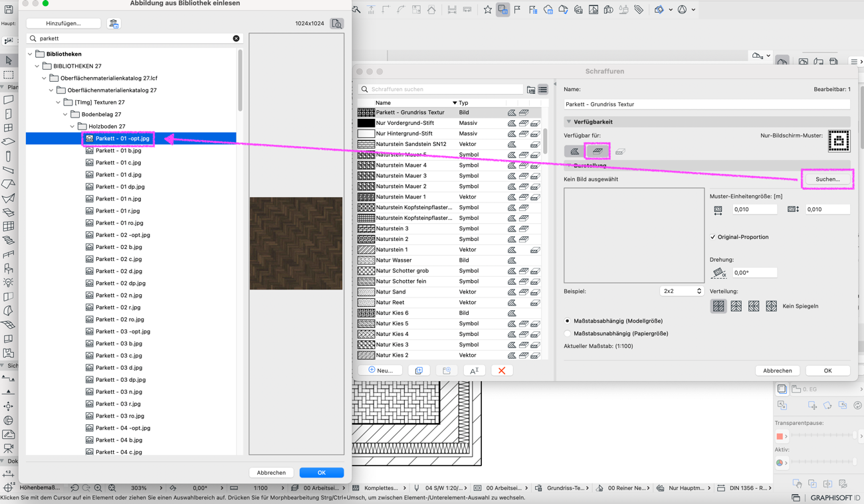Viewport: 864px width, 504px height.
Task: Select the Nur Vordergrund-Stift fill row
Action: (x=449, y=123)
